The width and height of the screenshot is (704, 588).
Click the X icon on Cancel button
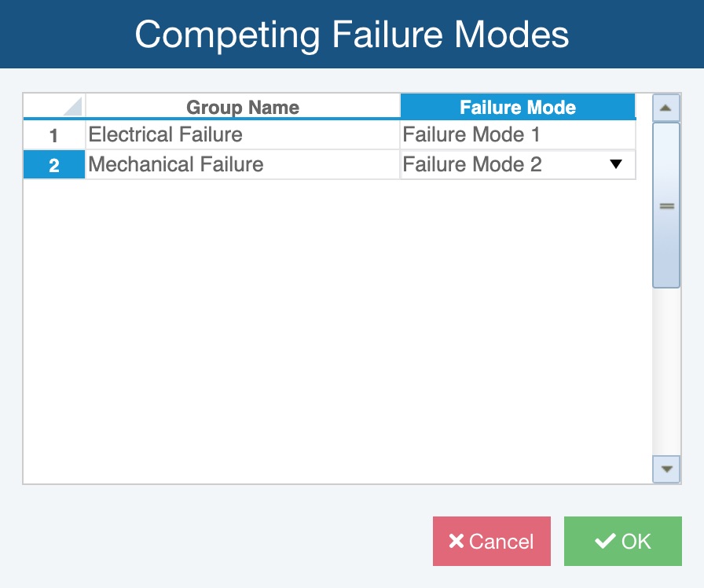[456, 542]
